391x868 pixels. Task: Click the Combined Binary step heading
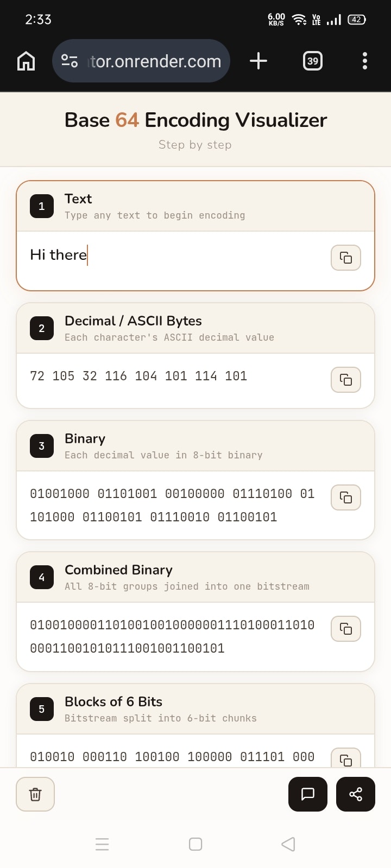[x=118, y=570]
